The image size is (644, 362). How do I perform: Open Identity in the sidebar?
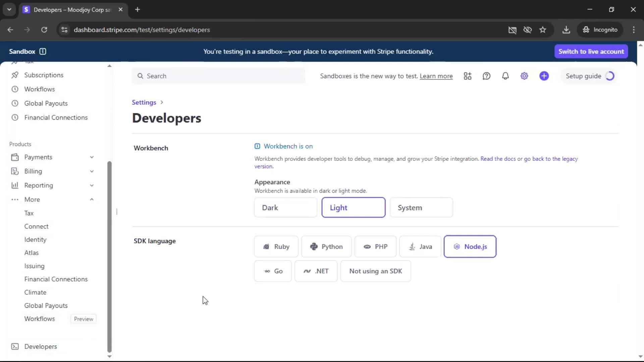point(35,240)
